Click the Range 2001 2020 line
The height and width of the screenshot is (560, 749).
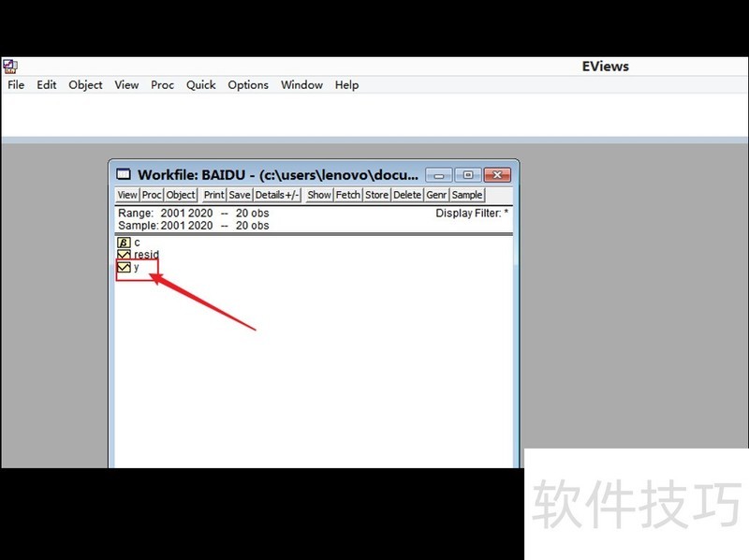tap(194, 214)
